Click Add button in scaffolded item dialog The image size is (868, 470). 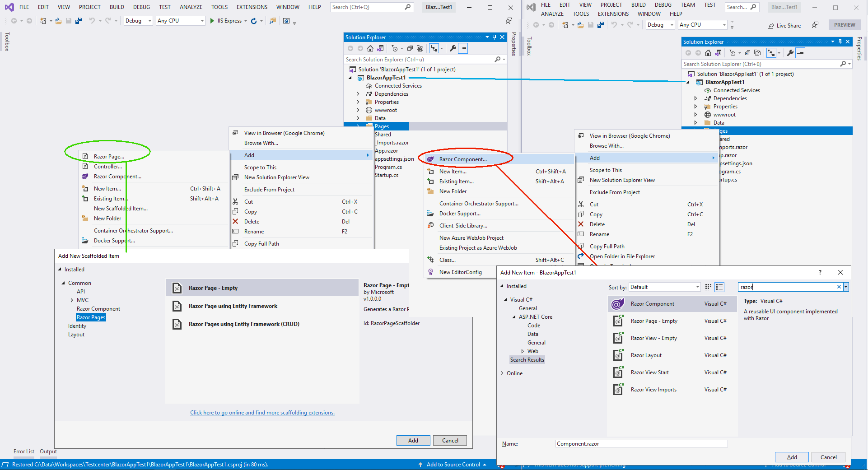tap(413, 440)
